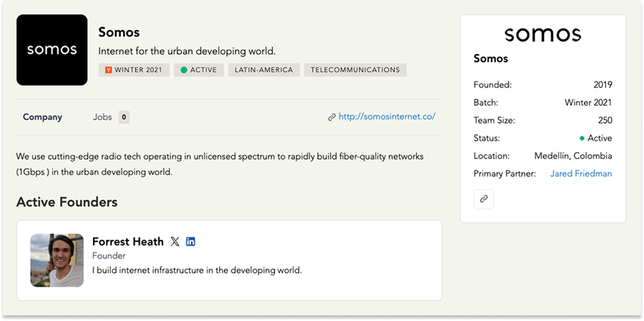The height and width of the screenshot is (321, 644).
Task: Click the Y Combinator logo in Winter 2021 tag
Action: click(109, 70)
